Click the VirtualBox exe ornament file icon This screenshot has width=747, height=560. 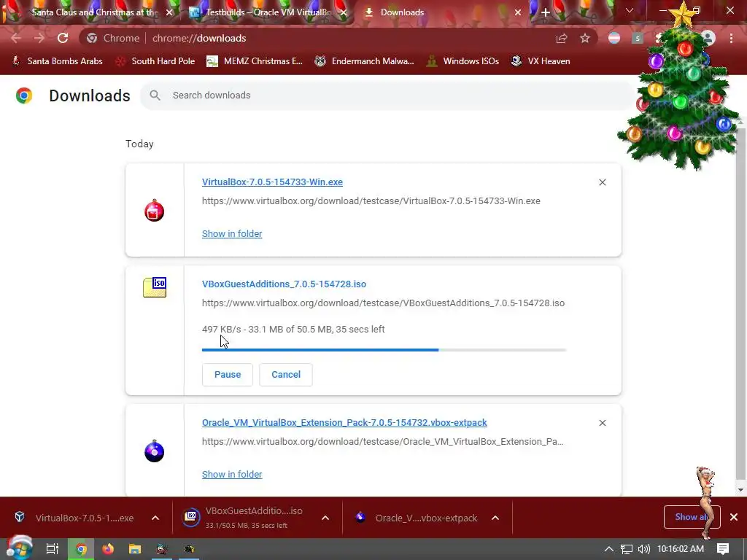click(x=155, y=210)
